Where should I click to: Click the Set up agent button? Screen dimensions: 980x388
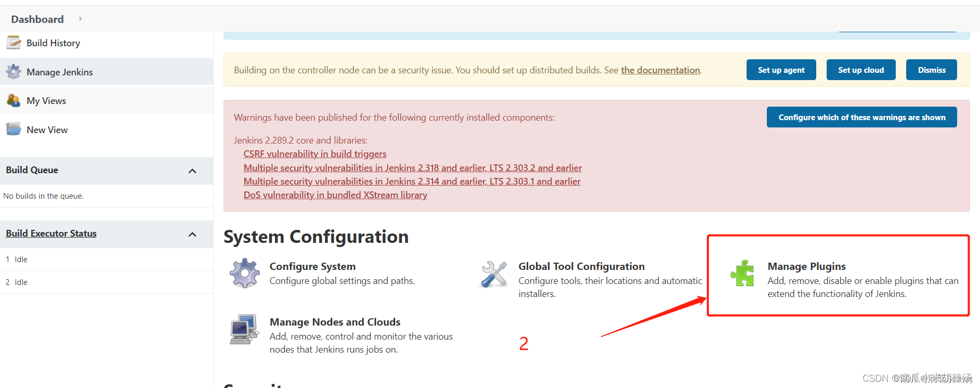click(x=781, y=70)
